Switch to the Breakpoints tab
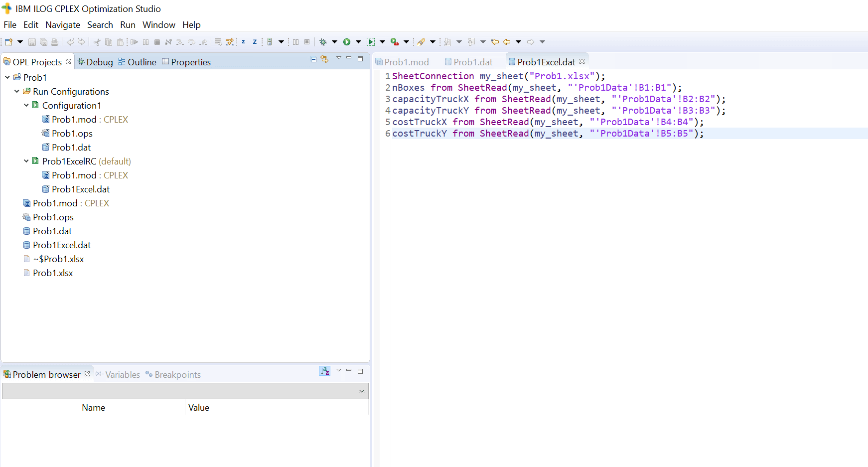This screenshot has width=868, height=467. click(x=173, y=374)
